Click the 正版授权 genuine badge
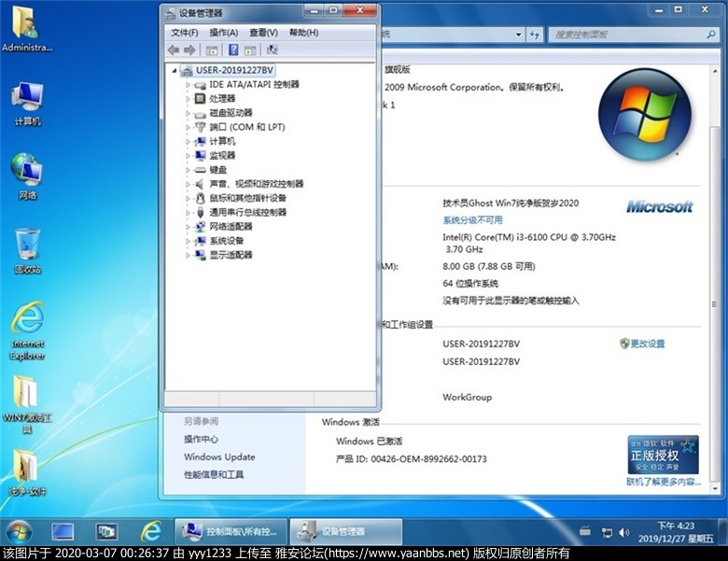This screenshot has height=561, width=728. coord(663,455)
